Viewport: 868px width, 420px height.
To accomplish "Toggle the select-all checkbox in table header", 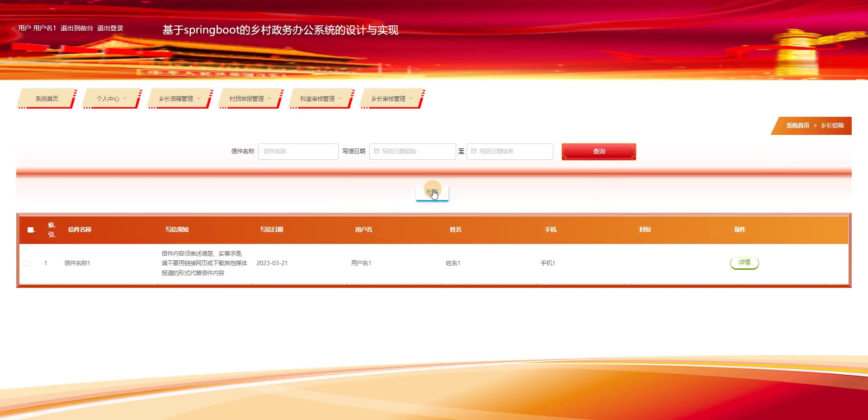I will pos(31,230).
